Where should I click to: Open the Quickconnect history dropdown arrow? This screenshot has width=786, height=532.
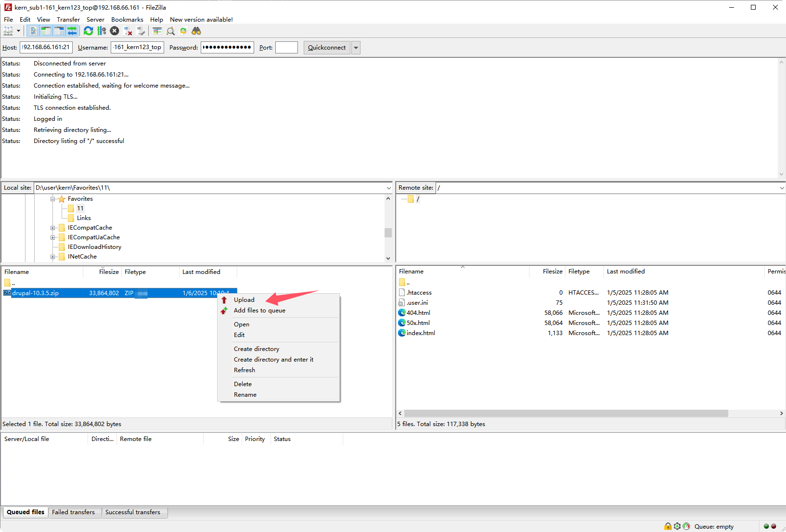coord(356,48)
